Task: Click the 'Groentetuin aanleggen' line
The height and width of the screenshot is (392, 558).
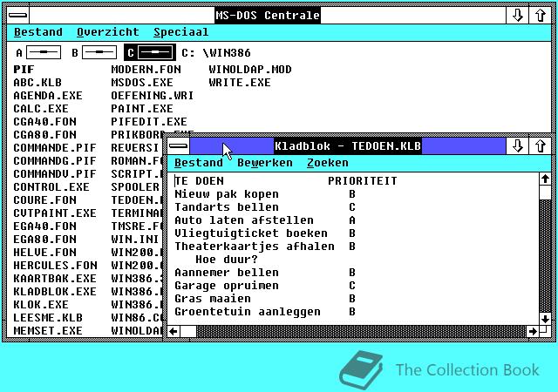Action: [x=248, y=312]
